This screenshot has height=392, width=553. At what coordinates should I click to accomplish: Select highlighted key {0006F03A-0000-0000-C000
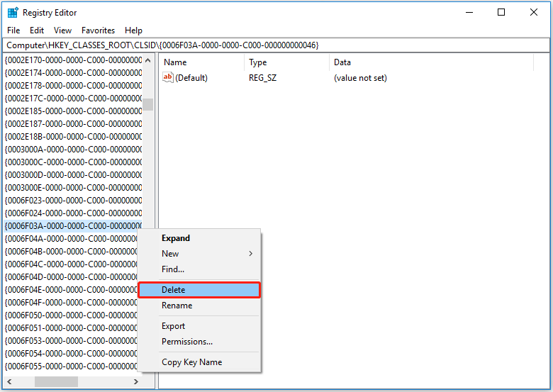pyautogui.click(x=73, y=226)
